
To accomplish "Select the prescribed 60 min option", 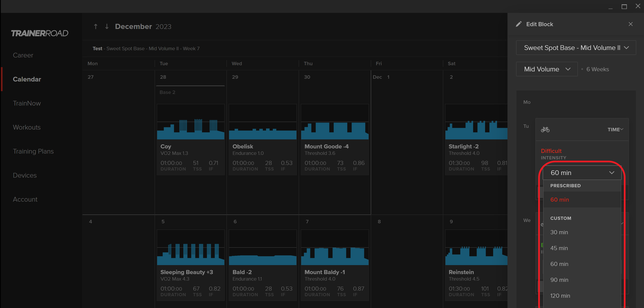I will tap(582, 200).
